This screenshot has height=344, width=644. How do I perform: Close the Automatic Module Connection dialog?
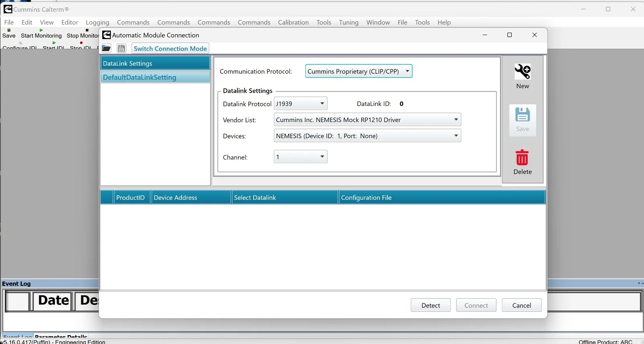[x=535, y=35]
